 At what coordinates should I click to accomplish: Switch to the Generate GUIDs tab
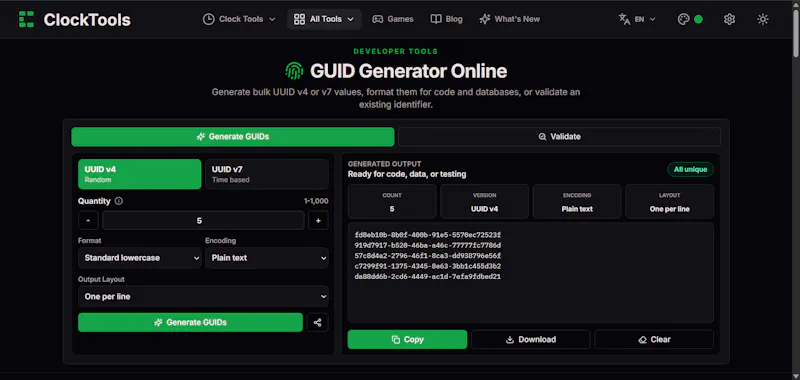(233, 137)
